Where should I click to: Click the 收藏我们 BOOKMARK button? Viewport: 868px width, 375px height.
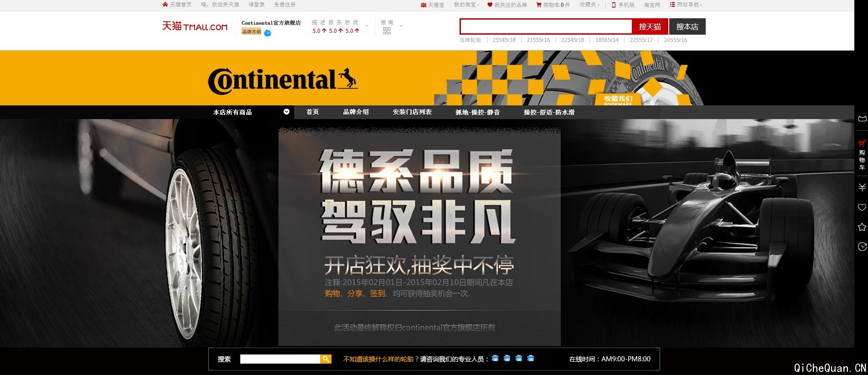pos(618,100)
